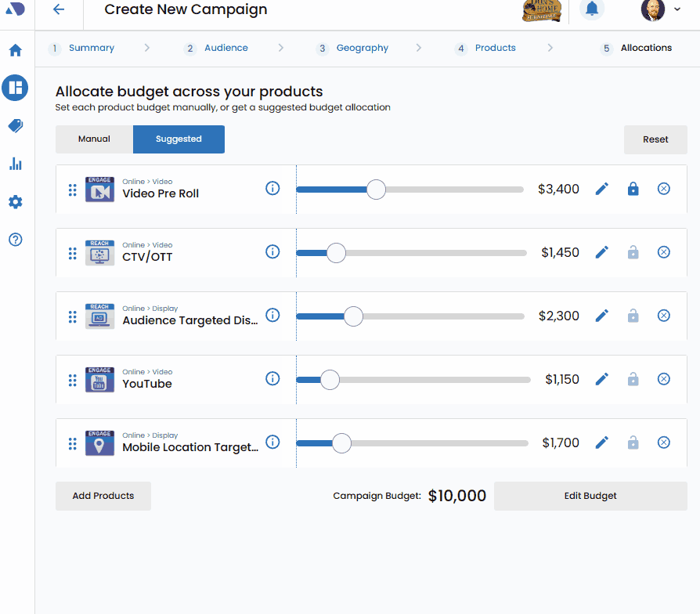The height and width of the screenshot is (614, 700).
Task: Switch to Manual allocation mode
Action: tap(94, 139)
